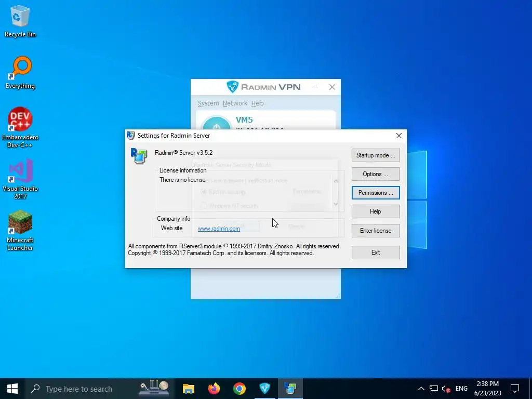Screen dimensions: 532x399
Task: Open File Explorer from the taskbar
Action: pyautogui.click(x=188, y=389)
